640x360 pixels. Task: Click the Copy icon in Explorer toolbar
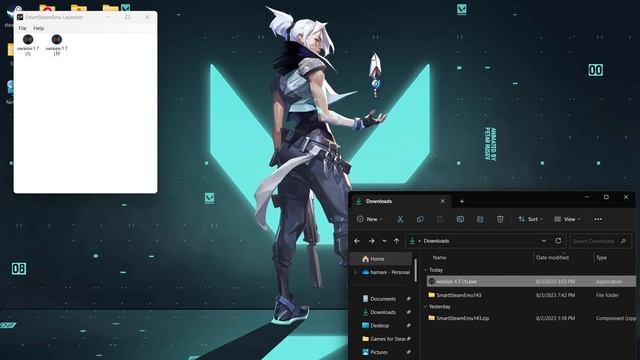pyautogui.click(x=420, y=219)
